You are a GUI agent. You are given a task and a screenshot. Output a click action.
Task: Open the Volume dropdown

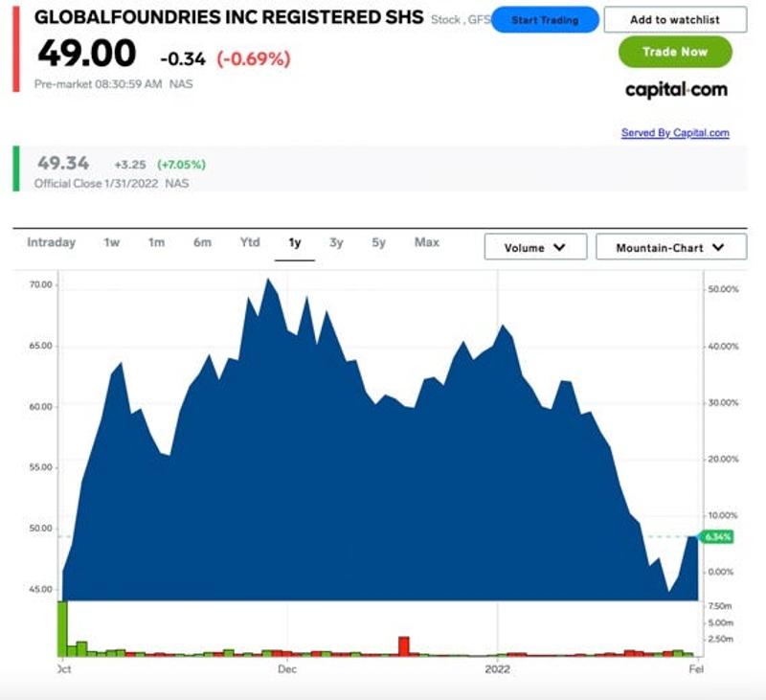(x=535, y=247)
